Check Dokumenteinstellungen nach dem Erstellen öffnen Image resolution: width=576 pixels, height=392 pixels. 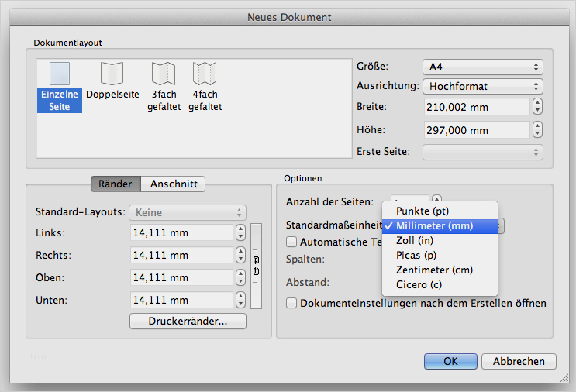291,303
